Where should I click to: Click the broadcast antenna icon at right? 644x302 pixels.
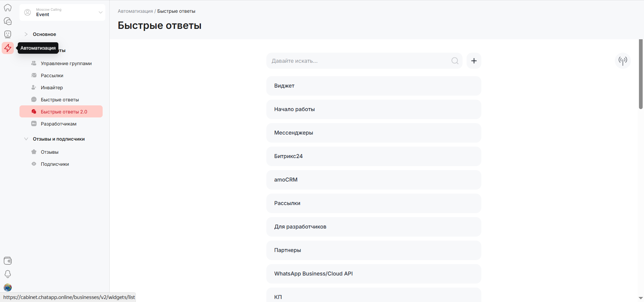623,61
